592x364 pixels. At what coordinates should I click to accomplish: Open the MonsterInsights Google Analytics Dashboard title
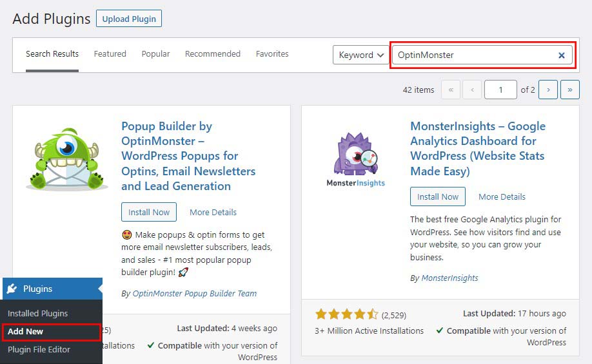(x=478, y=148)
